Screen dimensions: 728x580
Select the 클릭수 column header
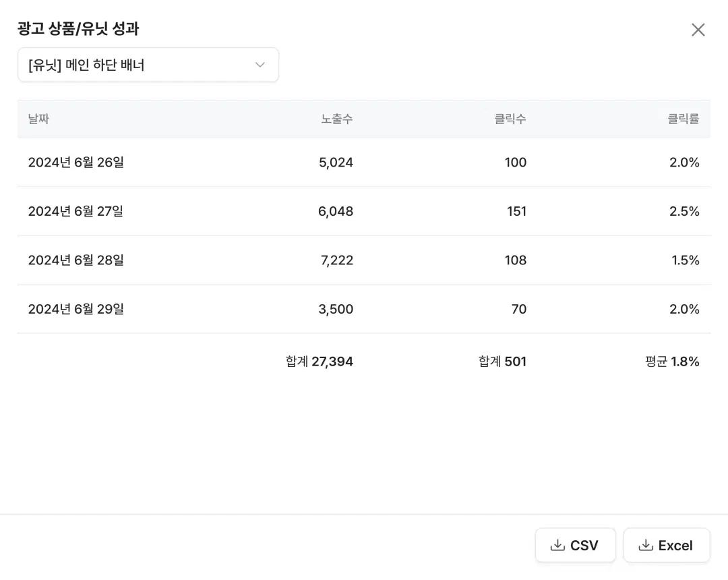click(x=510, y=119)
